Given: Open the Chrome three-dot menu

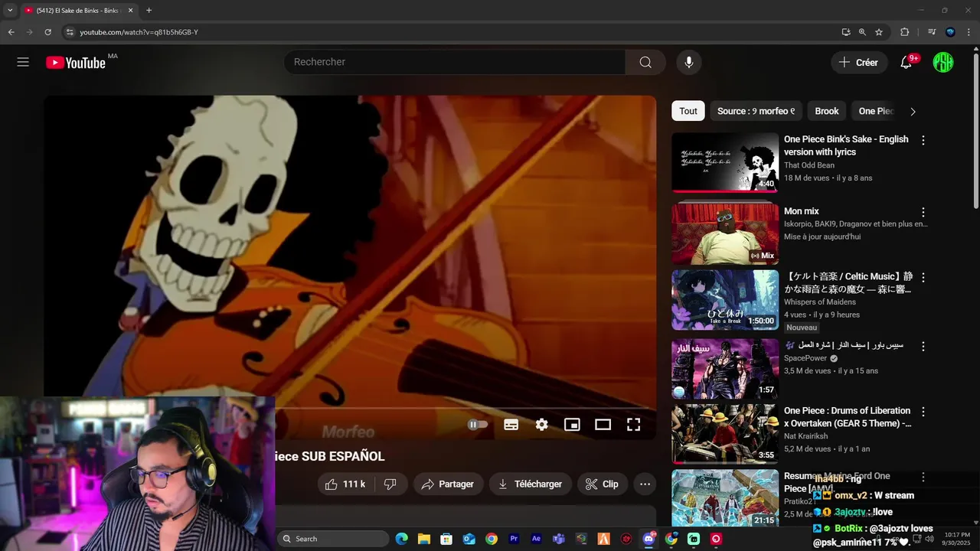Looking at the screenshot, I should click(x=969, y=32).
